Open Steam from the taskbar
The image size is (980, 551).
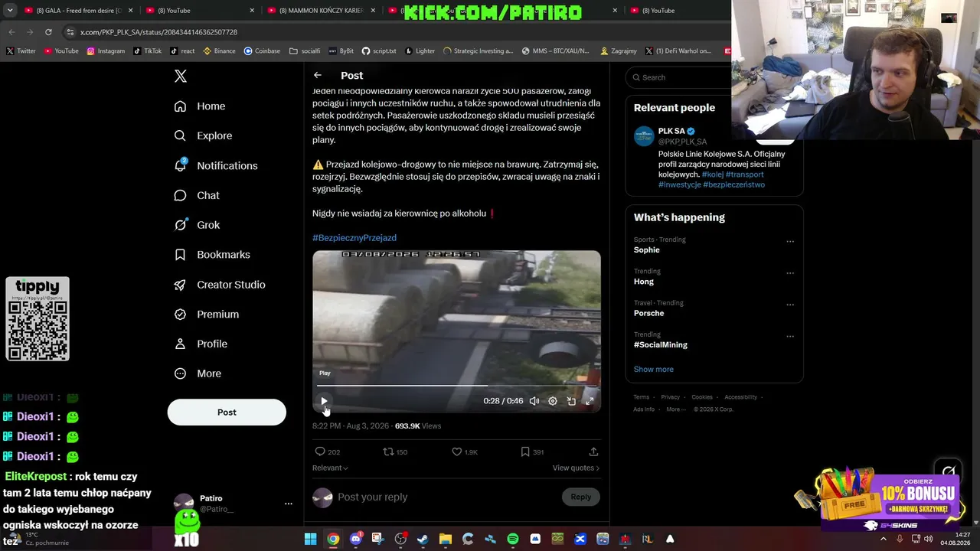(x=423, y=539)
